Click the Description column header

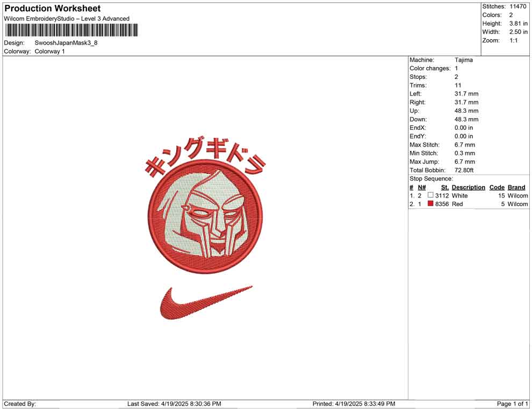tap(468, 187)
